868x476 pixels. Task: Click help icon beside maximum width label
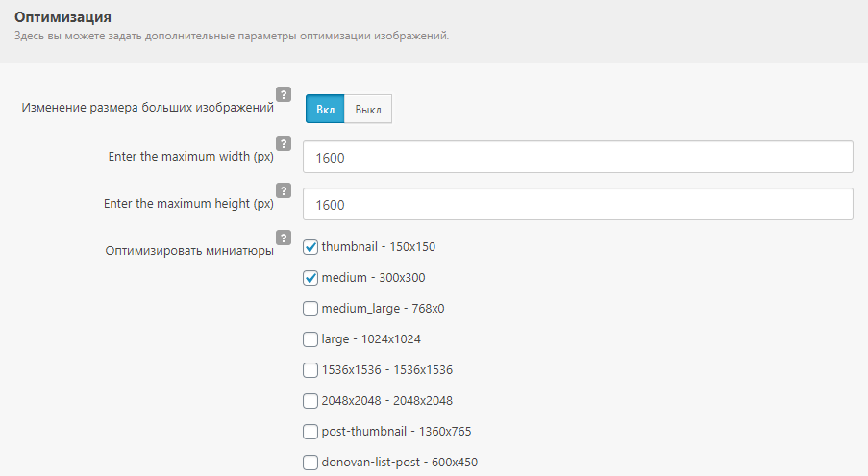[x=284, y=143]
